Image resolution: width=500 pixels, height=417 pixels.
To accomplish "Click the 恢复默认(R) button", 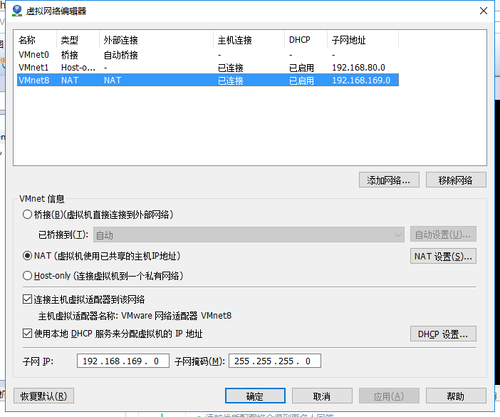I will pyautogui.click(x=44, y=396).
